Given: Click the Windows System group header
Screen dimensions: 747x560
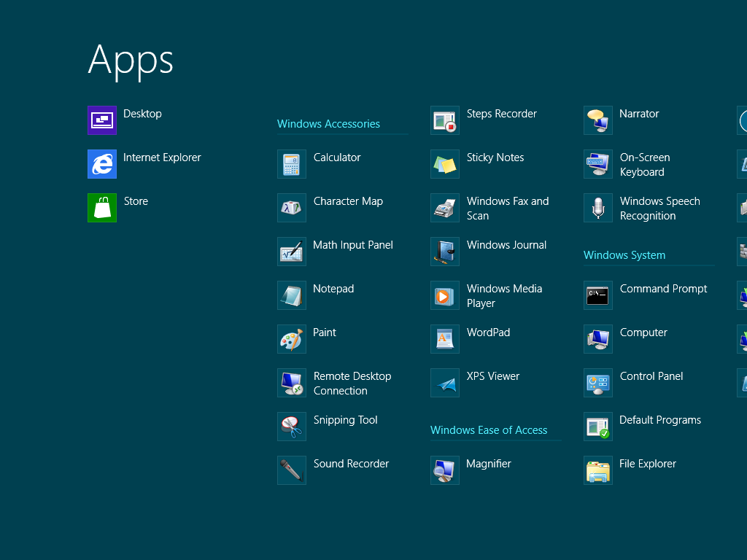Looking at the screenshot, I should click(624, 255).
